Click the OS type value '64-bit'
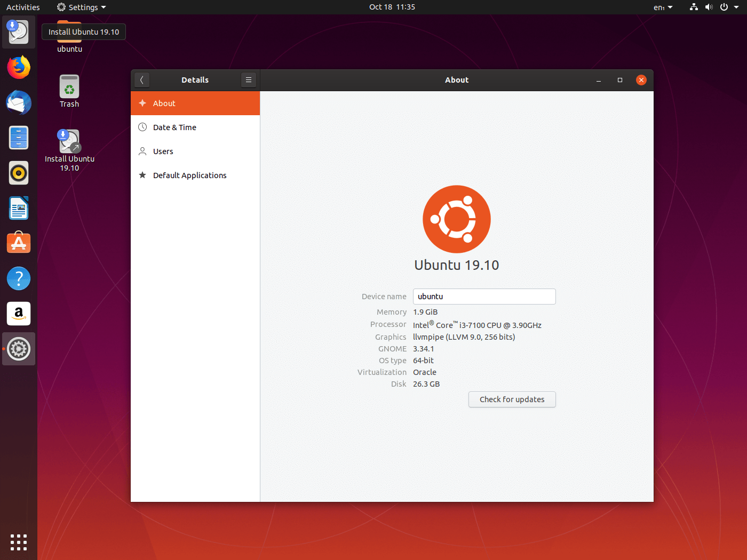Image resolution: width=747 pixels, height=560 pixels. tap(424, 361)
